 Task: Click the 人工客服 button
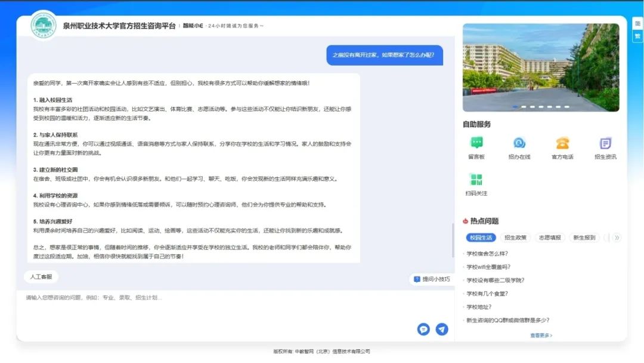click(41, 277)
